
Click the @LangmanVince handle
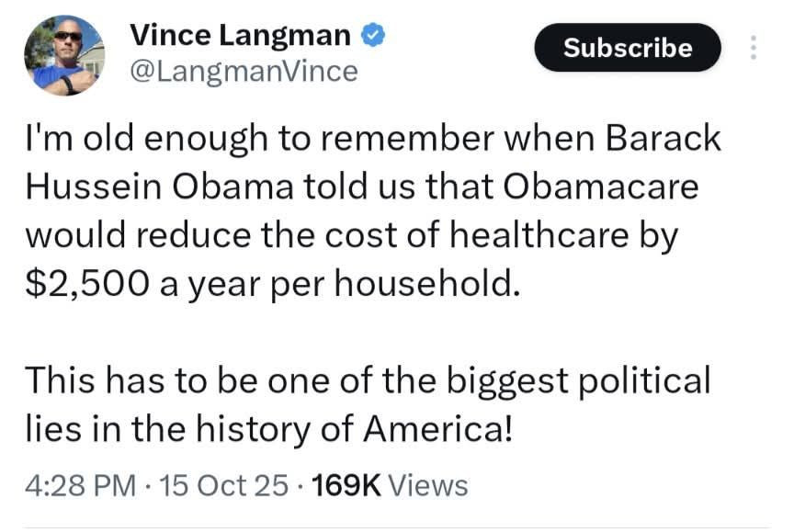pyautogui.click(x=244, y=71)
